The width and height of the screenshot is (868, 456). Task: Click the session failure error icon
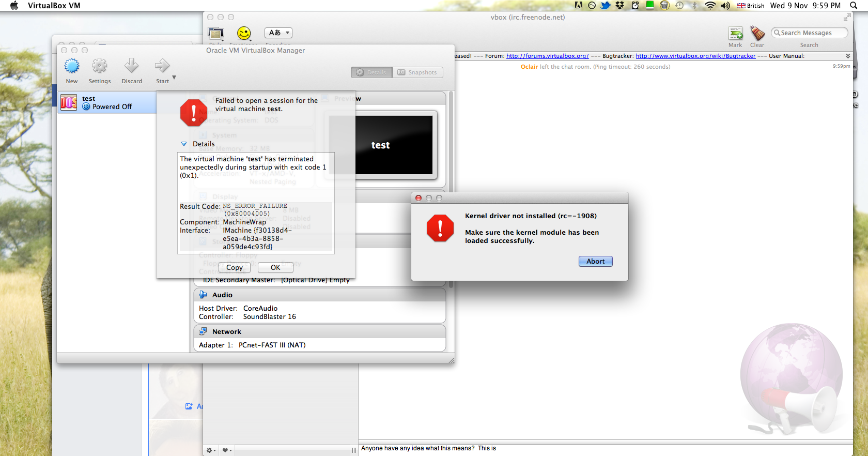pyautogui.click(x=194, y=113)
